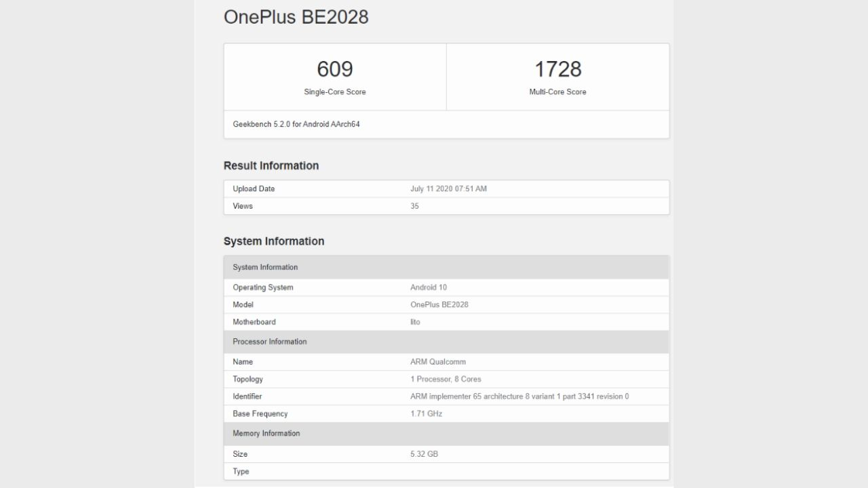Select the 1728 multi-core score value

tap(557, 69)
